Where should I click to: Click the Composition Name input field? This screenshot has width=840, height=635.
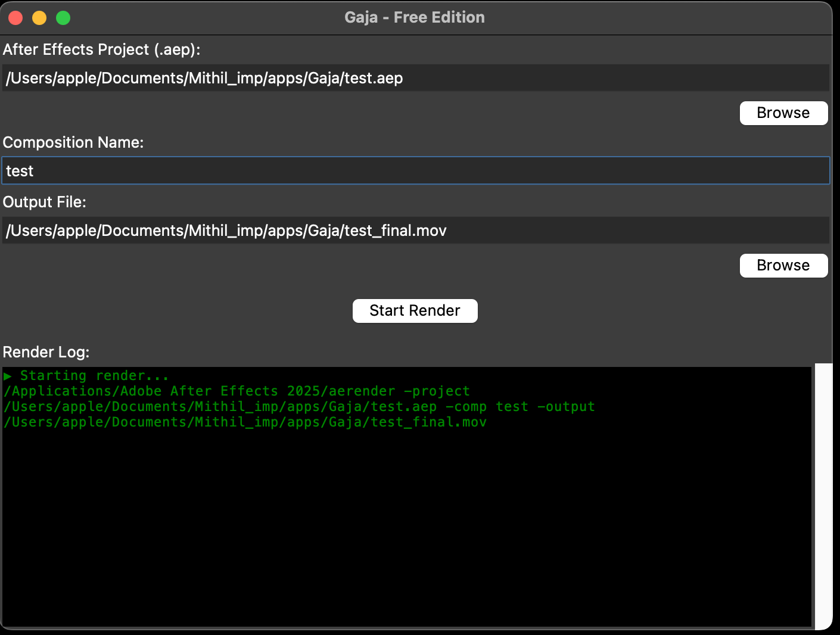[x=416, y=171]
